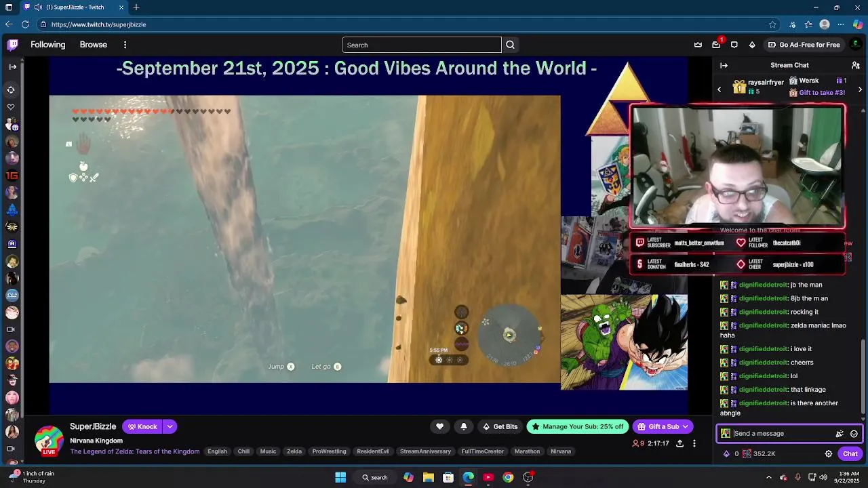
Task: Click the Knock button
Action: pyautogui.click(x=142, y=426)
